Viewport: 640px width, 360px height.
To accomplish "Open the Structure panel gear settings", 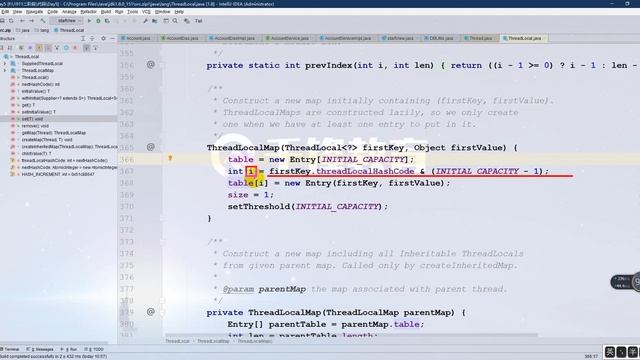I will (x=103, y=38).
